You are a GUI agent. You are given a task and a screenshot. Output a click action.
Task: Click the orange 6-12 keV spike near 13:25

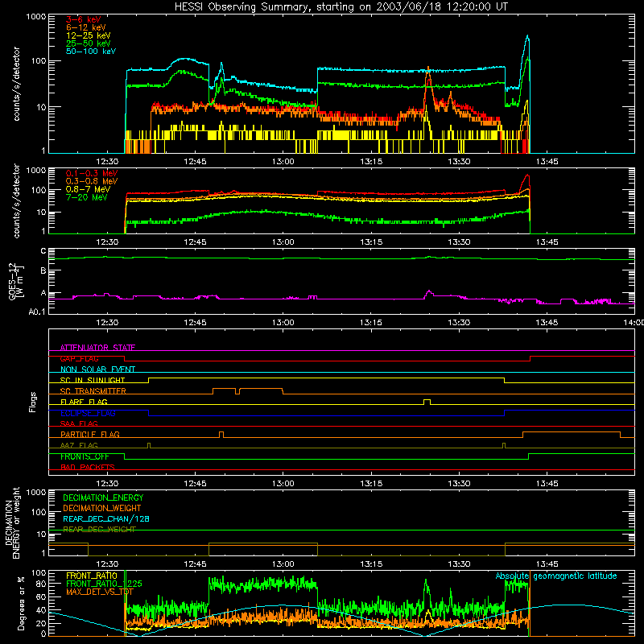tap(428, 70)
